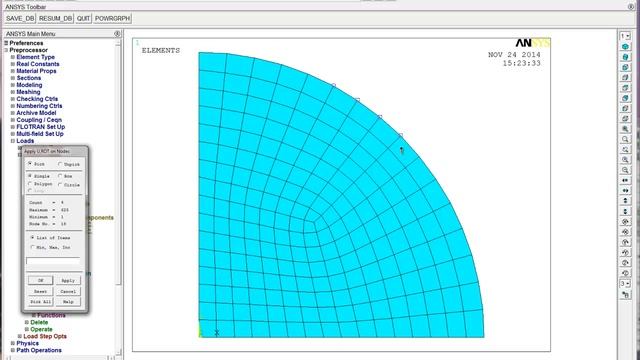Pan the model left
This screenshot has width=640, height=360.
click(625, 180)
